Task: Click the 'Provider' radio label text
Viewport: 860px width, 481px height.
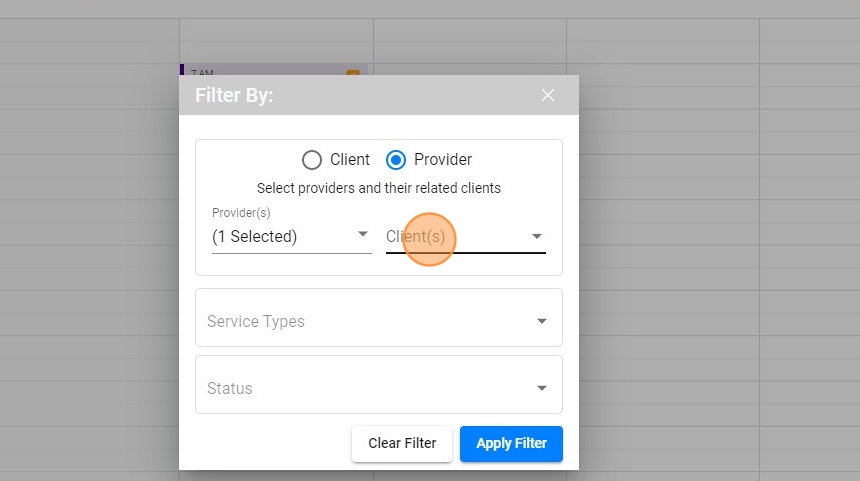Action: [x=443, y=160]
